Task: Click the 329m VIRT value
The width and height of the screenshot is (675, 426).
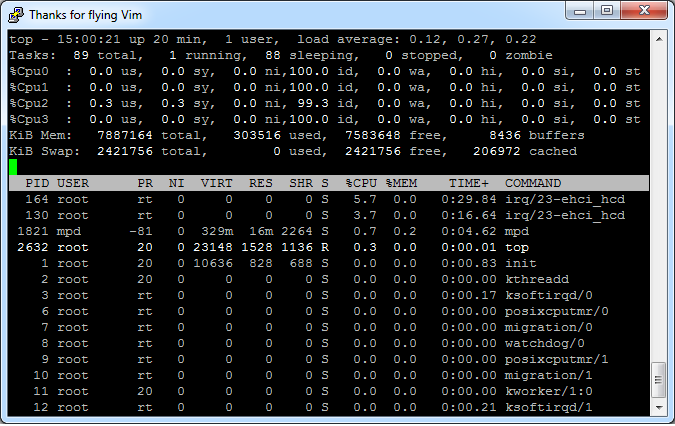Action: tap(217, 232)
